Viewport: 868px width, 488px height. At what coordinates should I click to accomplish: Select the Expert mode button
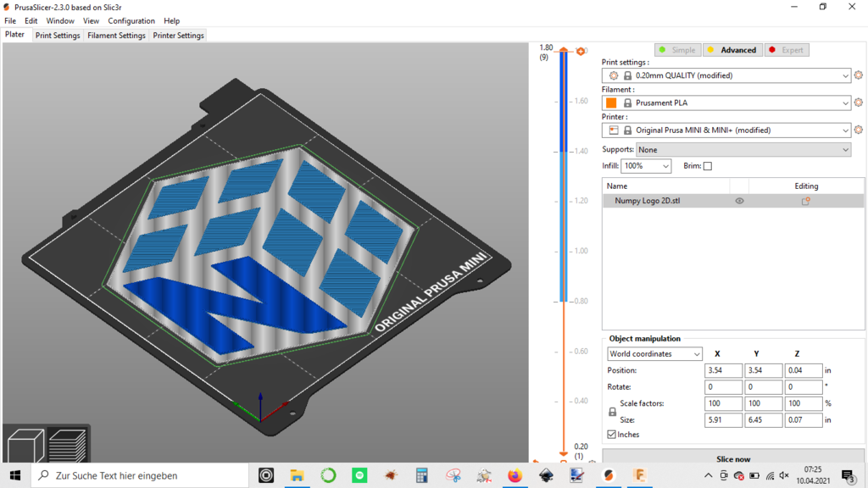click(x=785, y=50)
